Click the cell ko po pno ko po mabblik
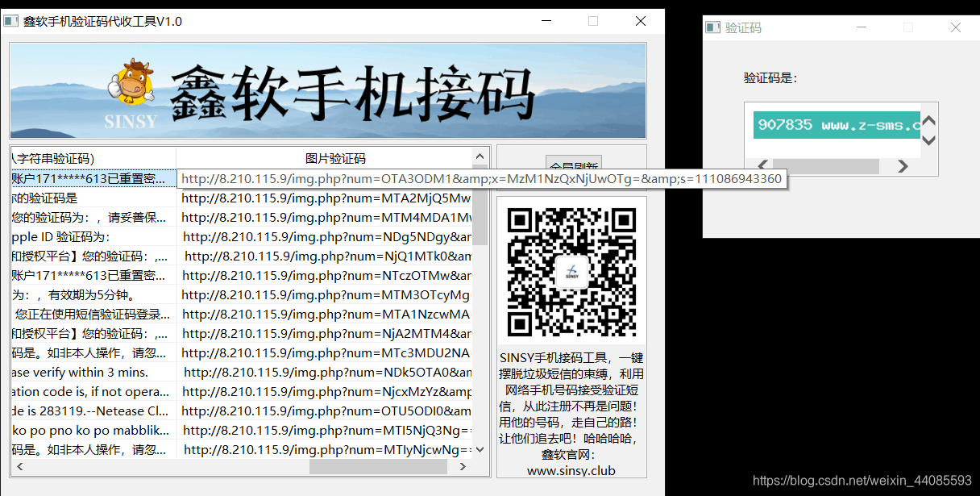This screenshot has height=496, width=980. [x=93, y=430]
